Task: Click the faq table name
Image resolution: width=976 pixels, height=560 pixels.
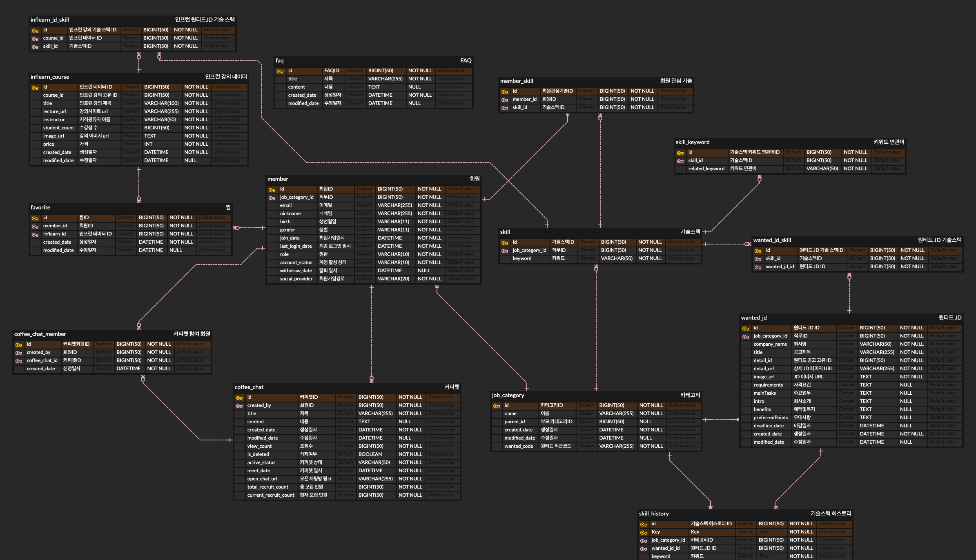Action: point(279,60)
